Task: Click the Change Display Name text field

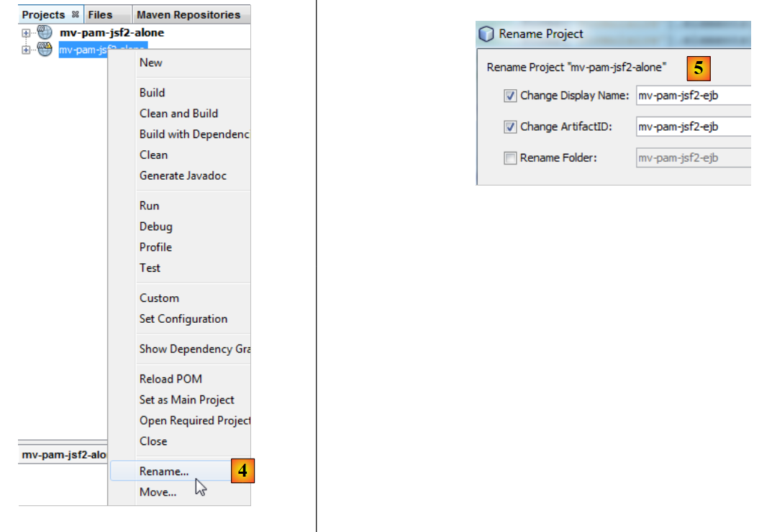Action: [x=693, y=96]
